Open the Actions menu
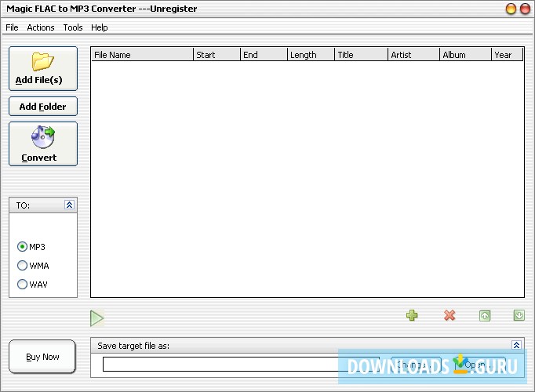The image size is (535, 392). (x=41, y=27)
